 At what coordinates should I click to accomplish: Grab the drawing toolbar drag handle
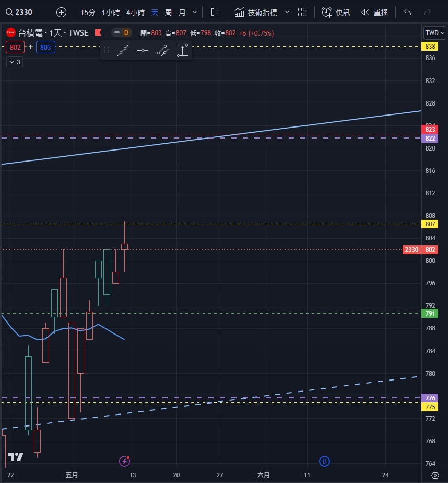(x=107, y=50)
